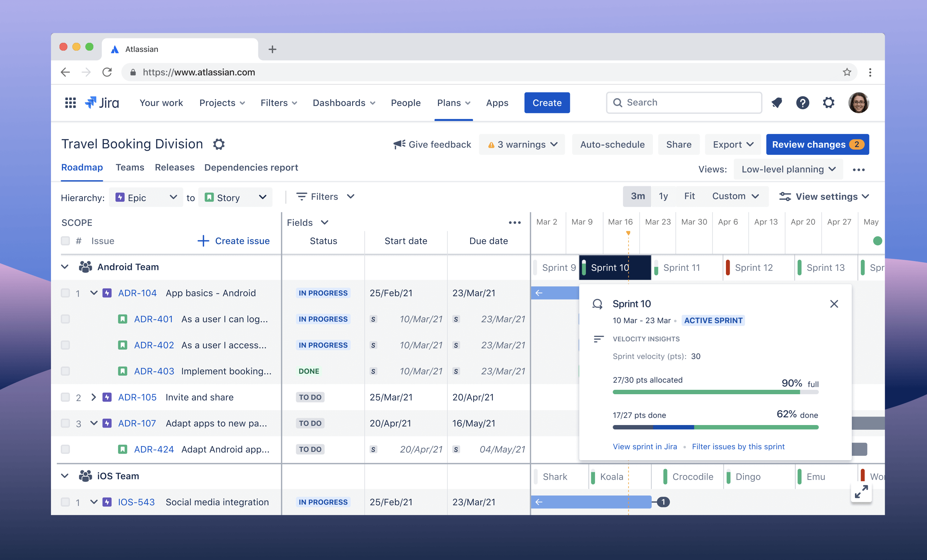The image size is (927, 560).
Task: Tick the checkbox for ADR-401
Action: coord(65,319)
